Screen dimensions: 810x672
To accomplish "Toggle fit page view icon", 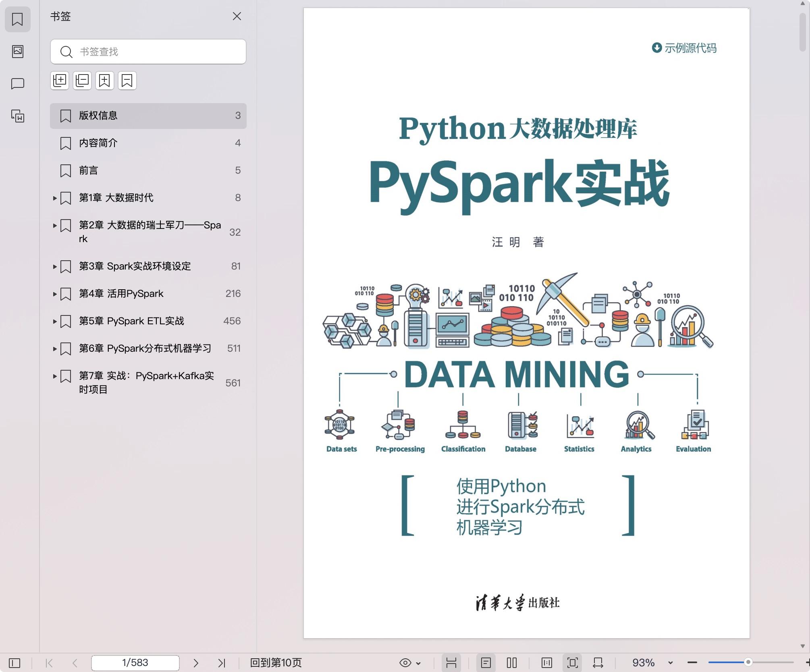I will tap(573, 663).
